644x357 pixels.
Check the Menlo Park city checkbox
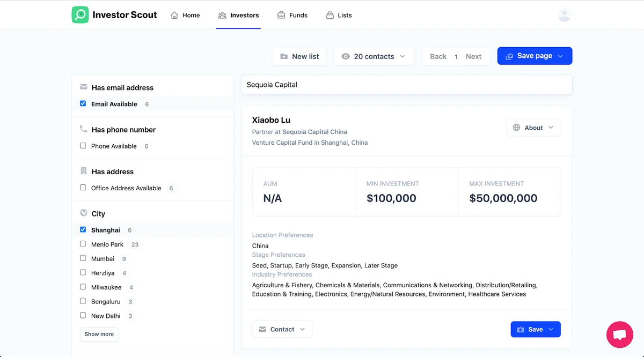click(x=83, y=244)
